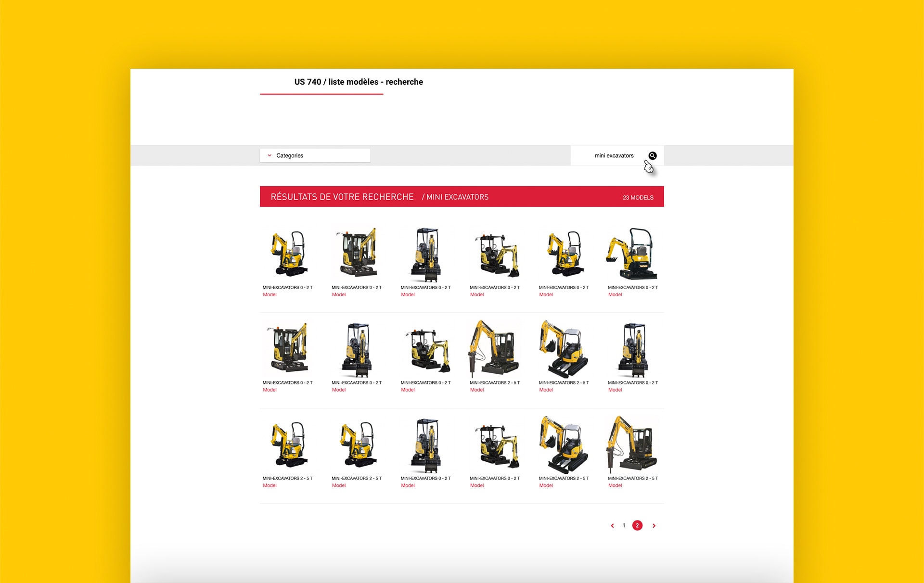The height and width of the screenshot is (583, 924).
Task: Click the magnifying glass search icon
Action: [653, 155]
